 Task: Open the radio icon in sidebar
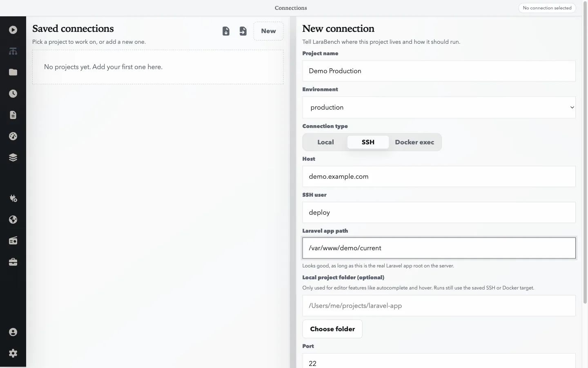(13, 241)
